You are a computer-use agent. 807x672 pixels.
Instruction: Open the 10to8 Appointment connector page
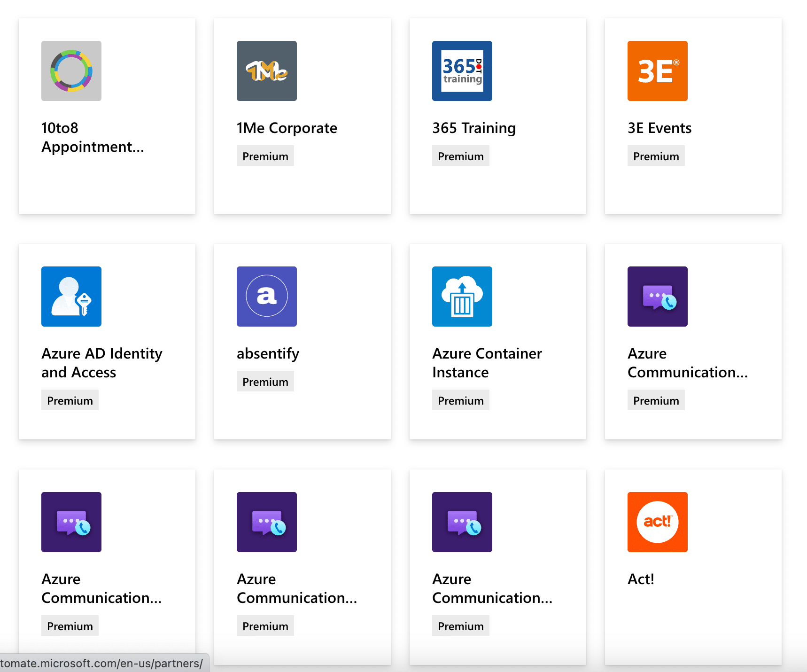92,137
